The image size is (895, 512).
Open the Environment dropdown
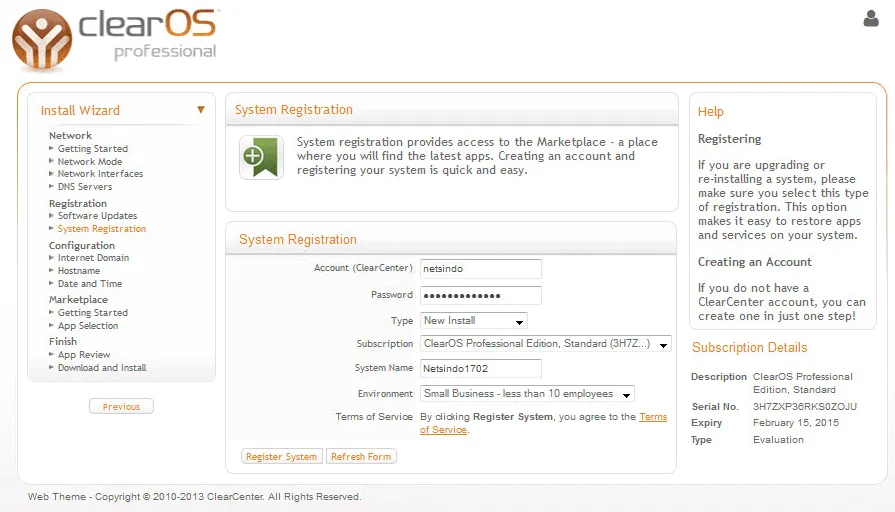click(527, 394)
